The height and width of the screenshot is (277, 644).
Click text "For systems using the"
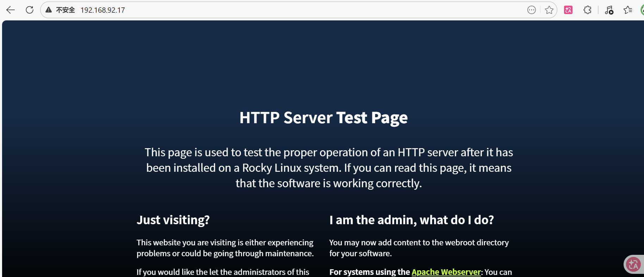click(x=370, y=272)
